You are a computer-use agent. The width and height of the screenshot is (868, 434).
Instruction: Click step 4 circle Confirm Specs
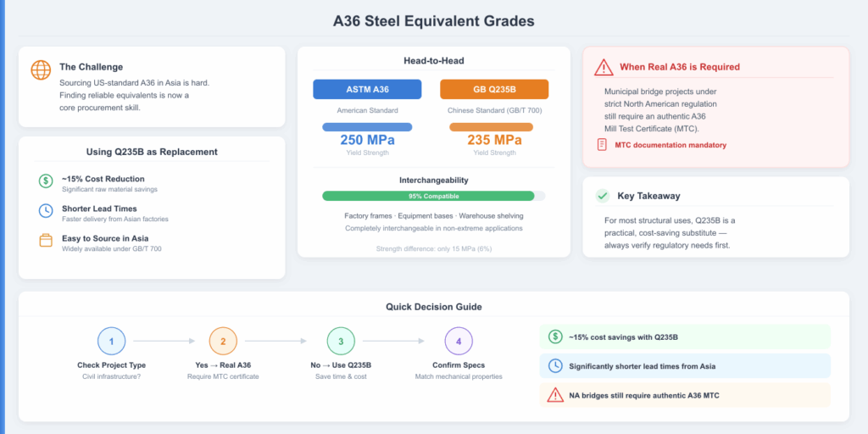(459, 341)
